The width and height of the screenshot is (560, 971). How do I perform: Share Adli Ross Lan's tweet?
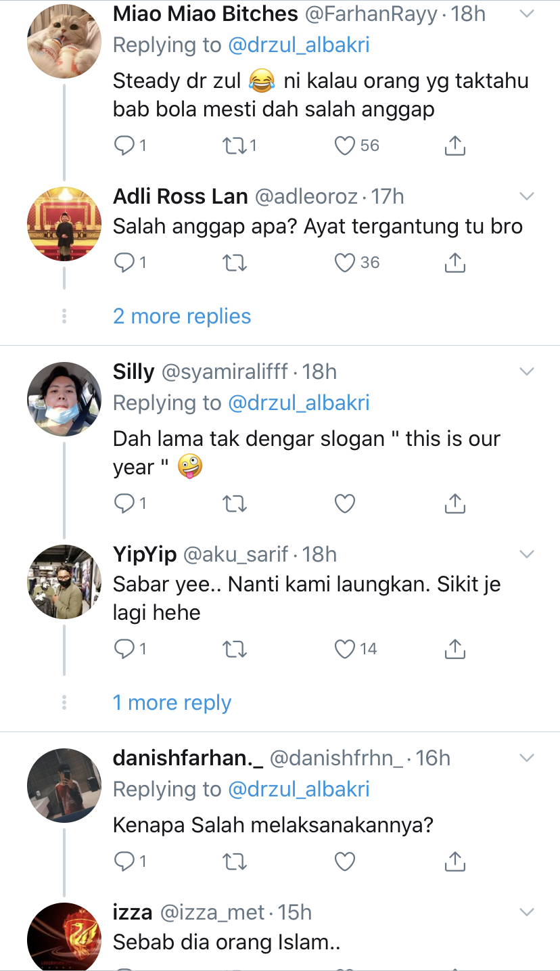click(455, 263)
